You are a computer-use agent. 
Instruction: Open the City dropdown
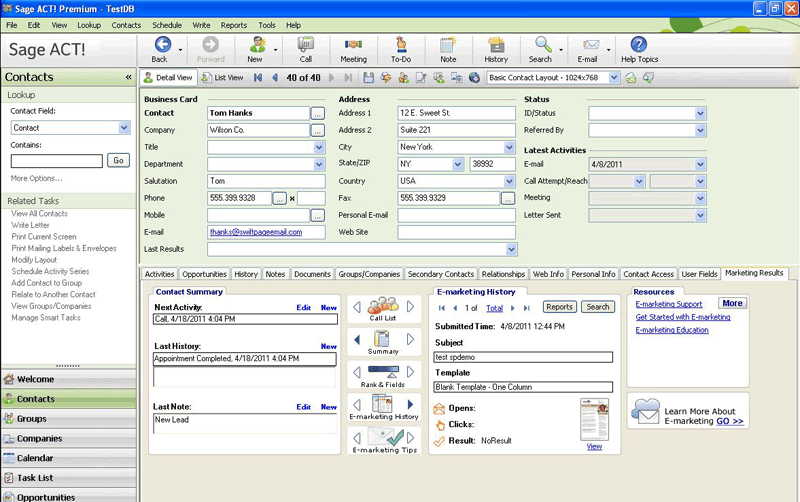(x=509, y=147)
